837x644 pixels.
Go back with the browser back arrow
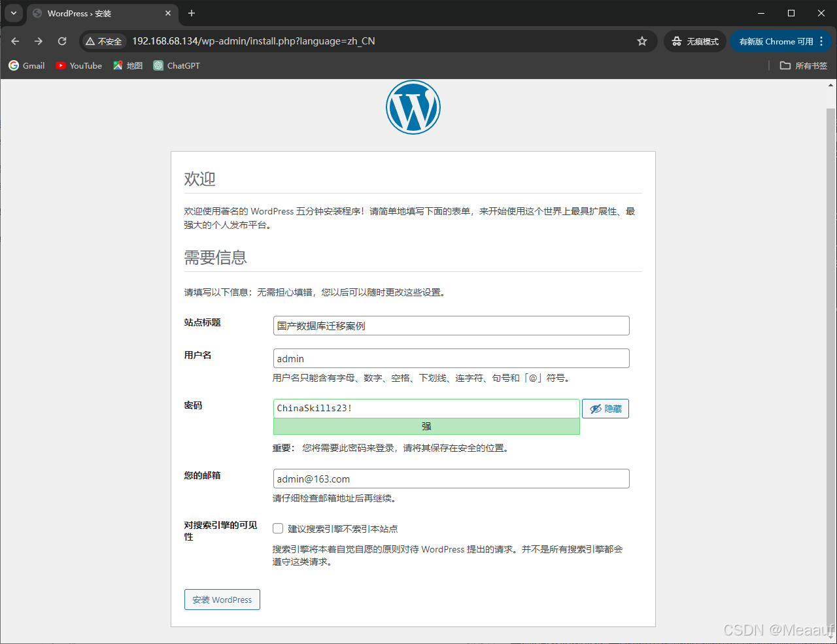[15, 41]
